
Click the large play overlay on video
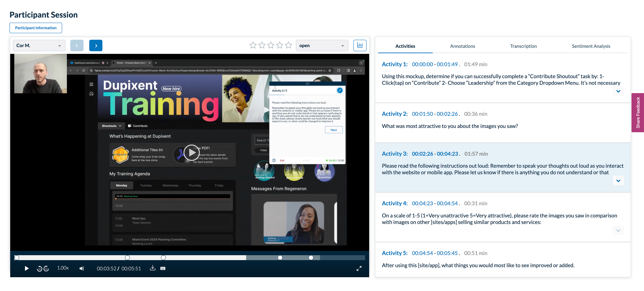coord(192,152)
